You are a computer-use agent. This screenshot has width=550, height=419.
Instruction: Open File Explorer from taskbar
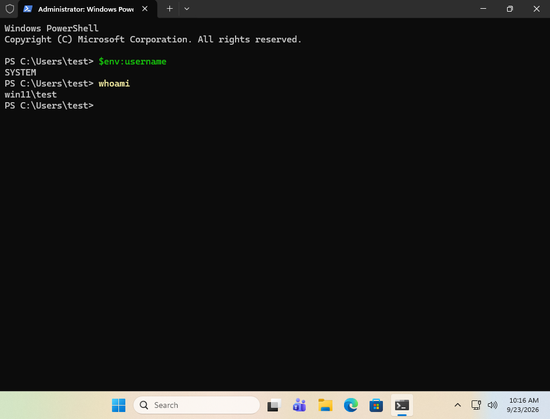(x=325, y=405)
